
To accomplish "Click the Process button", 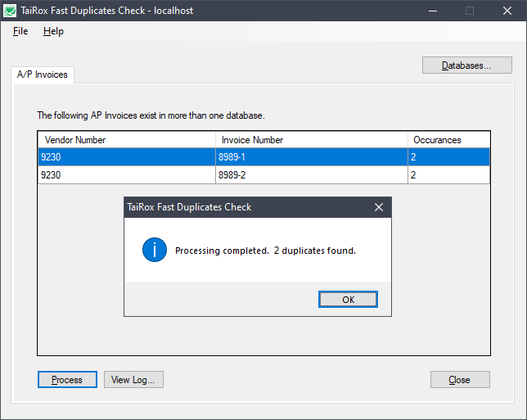I will (x=67, y=380).
